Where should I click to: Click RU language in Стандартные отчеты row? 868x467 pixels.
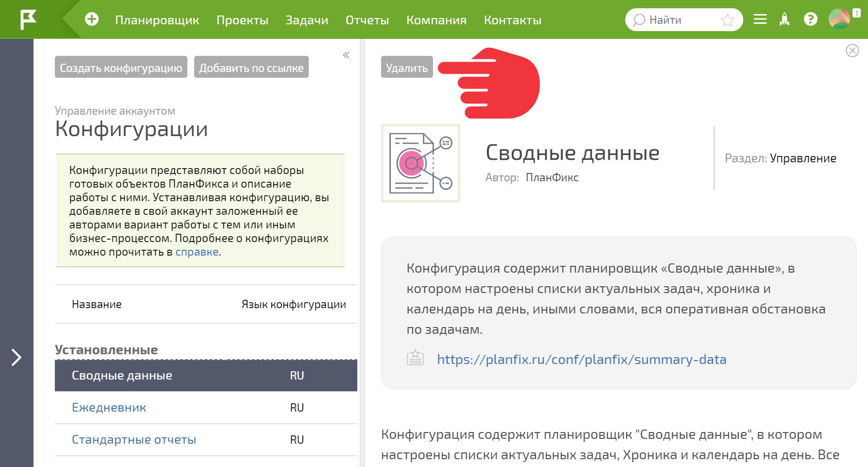coord(297,440)
